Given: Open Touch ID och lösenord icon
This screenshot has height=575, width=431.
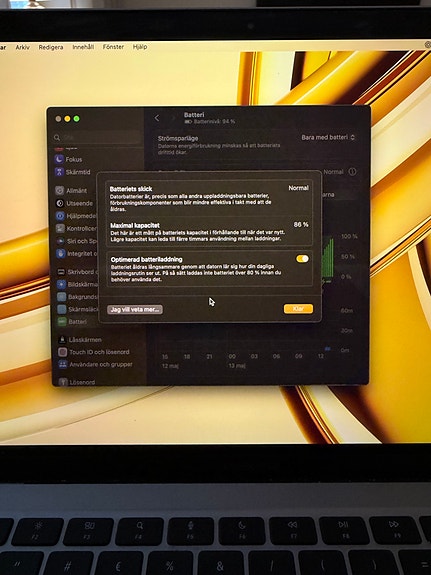Looking at the screenshot, I should coord(63,352).
